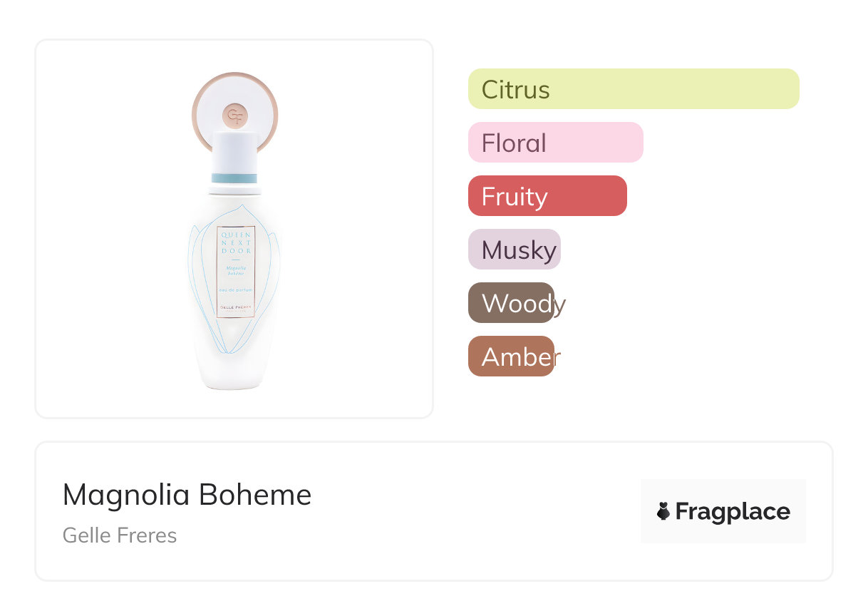Click the Gelle Freres brand name

(120, 535)
